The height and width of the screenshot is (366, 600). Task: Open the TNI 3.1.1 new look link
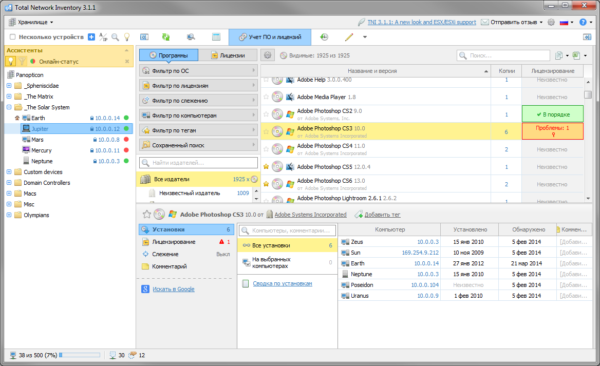[x=422, y=22]
